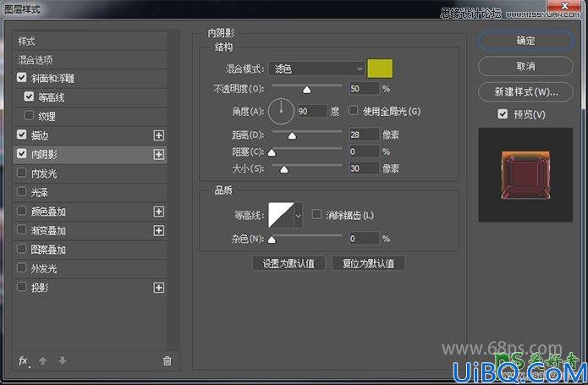Confirm with the 确定 button

click(525, 41)
